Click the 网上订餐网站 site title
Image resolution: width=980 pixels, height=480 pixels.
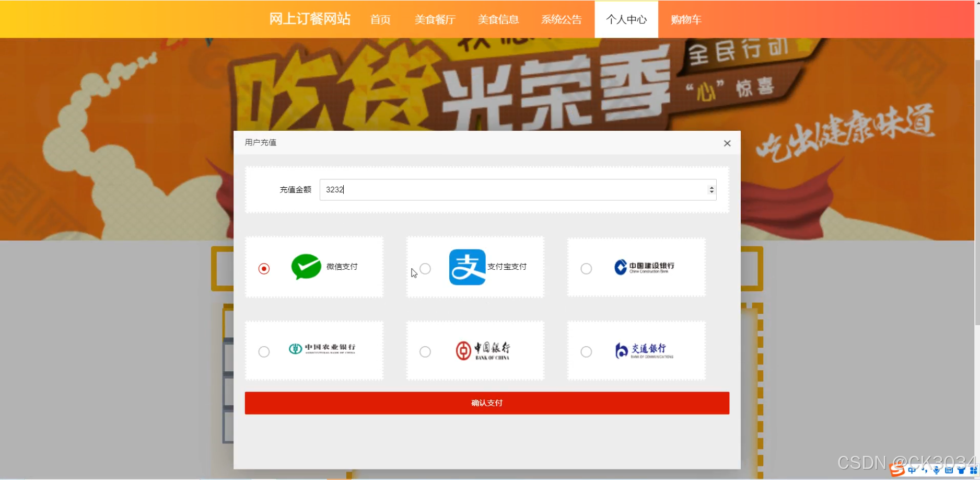[310, 19]
